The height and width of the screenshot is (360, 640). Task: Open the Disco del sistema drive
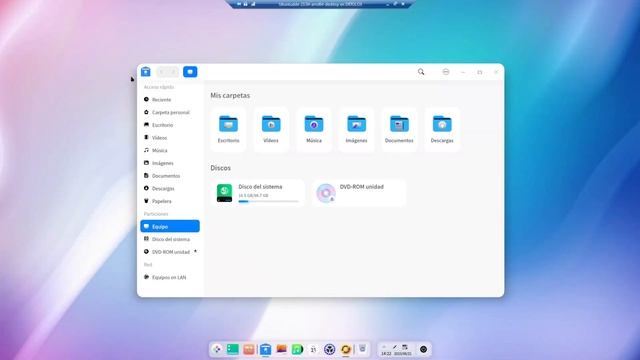258,193
